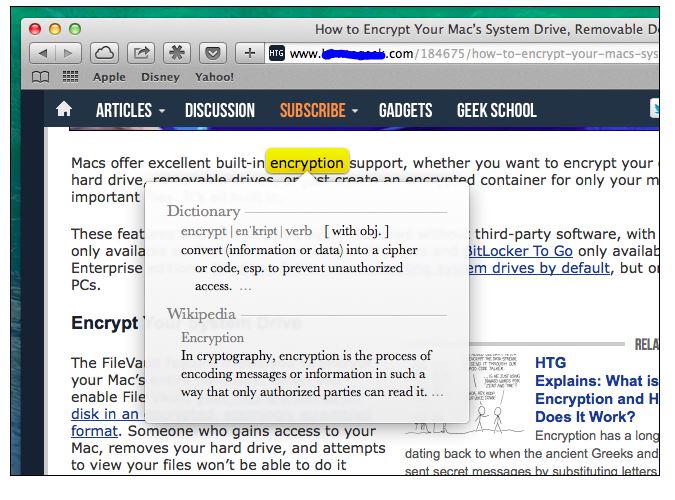Viewport: 675px width, 500px height.
Task: Click the yellow window minimize button
Action: [55, 29]
